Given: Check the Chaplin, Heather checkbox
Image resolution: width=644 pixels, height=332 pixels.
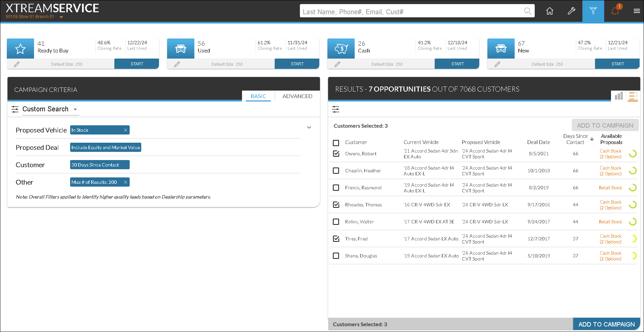Looking at the screenshot, I should pos(336,171).
